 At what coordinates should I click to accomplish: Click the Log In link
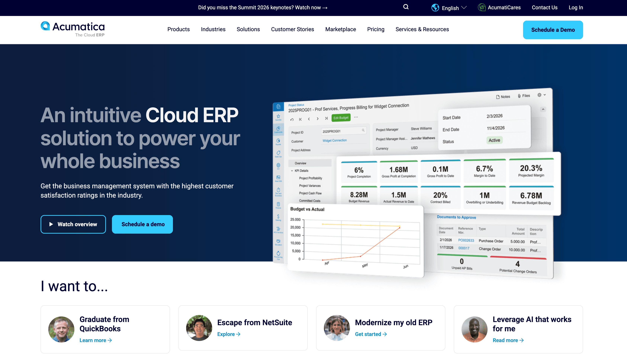[x=575, y=7]
